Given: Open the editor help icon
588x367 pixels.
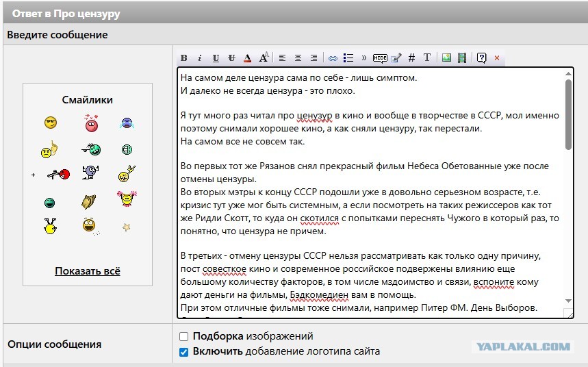Looking at the screenshot, I should tap(481, 58).
